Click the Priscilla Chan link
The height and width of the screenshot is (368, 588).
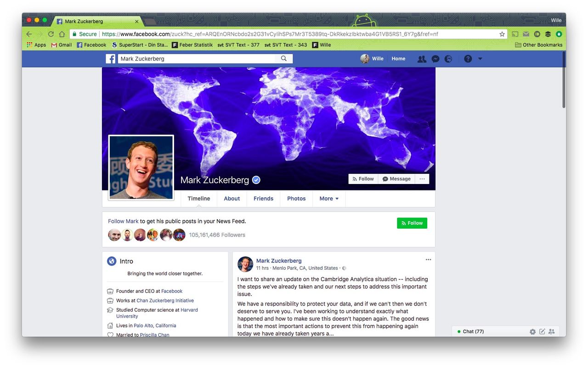click(155, 335)
